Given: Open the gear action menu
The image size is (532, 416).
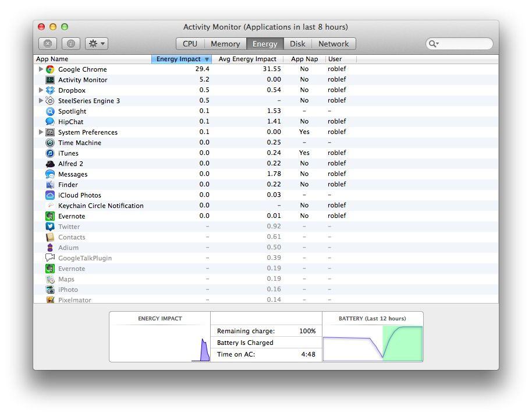Looking at the screenshot, I should tap(95, 43).
